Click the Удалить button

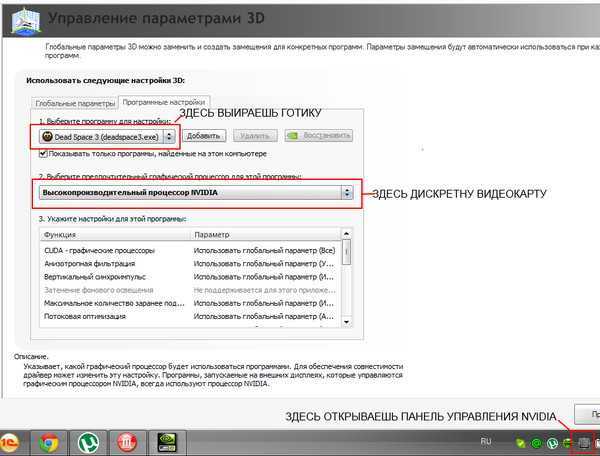tap(255, 136)
